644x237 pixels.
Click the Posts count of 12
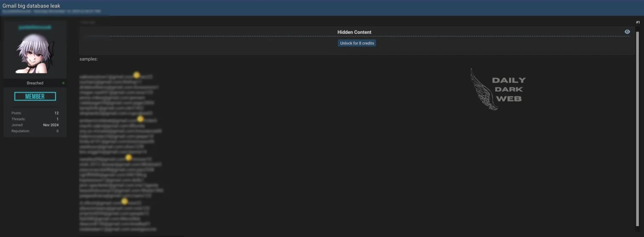tap(57, 113)
